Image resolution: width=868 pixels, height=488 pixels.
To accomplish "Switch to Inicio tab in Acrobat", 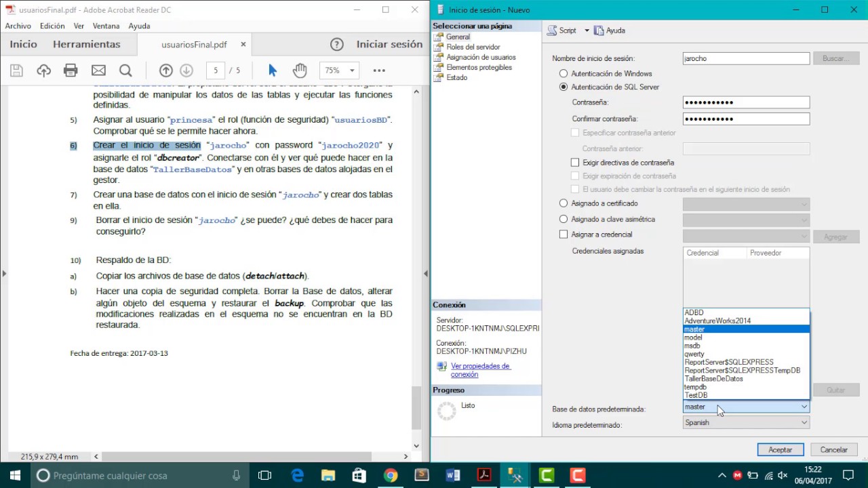I will point(24,44).
